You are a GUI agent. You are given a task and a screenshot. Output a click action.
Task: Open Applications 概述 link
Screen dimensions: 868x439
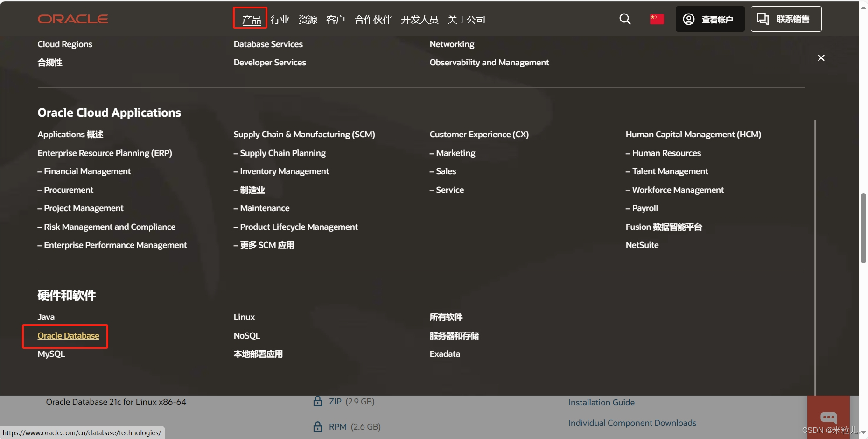[x=70, y=135]
